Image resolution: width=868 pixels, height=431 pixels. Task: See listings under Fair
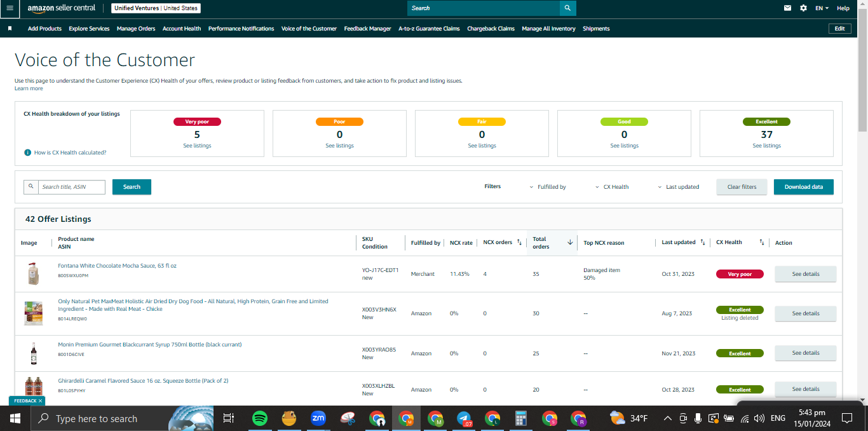[x=482, y=146]
